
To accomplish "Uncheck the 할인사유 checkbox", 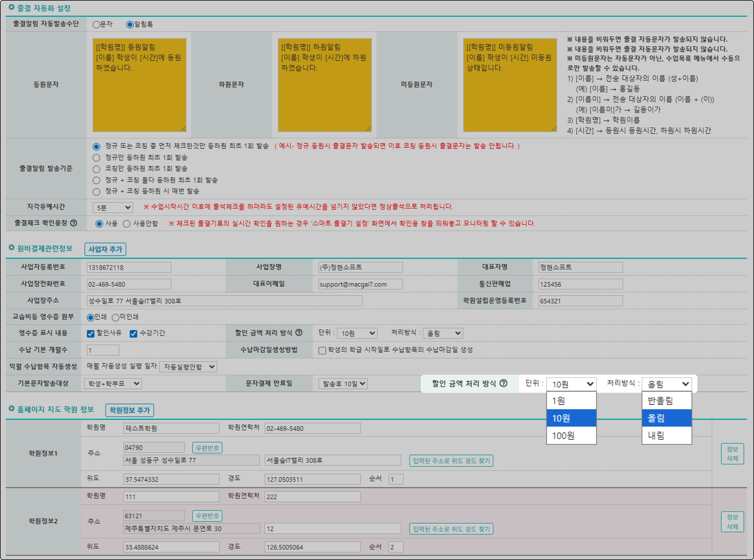I will click(91, 334).
